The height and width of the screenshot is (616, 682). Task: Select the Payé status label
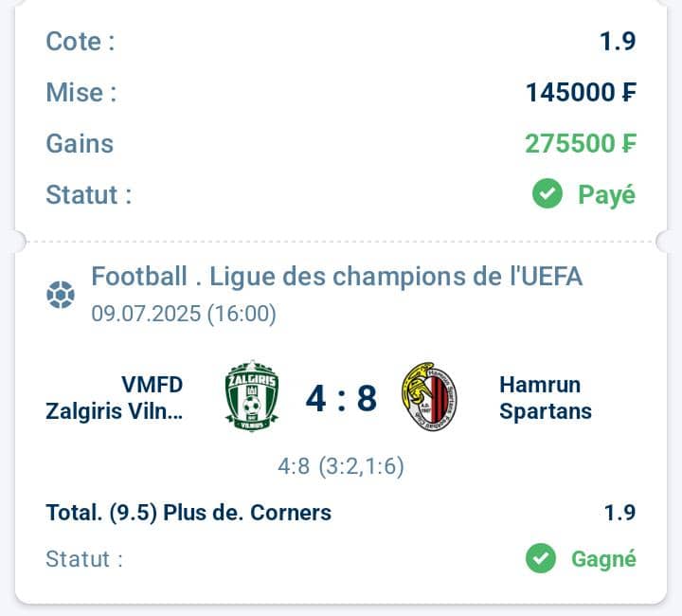coord(607,195)
